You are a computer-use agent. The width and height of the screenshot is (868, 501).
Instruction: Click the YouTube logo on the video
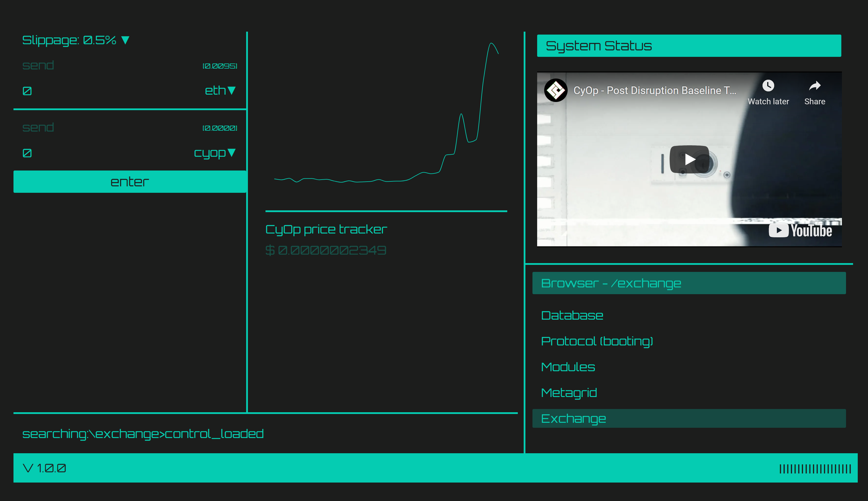point(800,231)
